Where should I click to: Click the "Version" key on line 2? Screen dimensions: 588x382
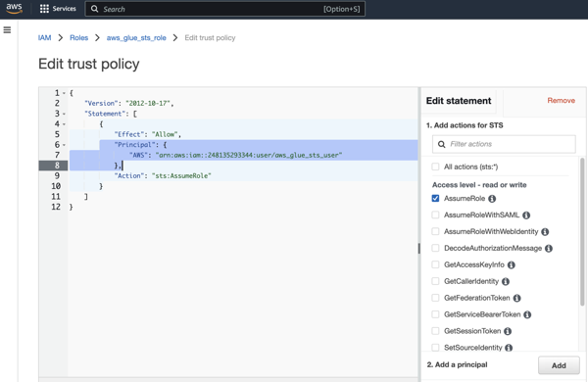point(101,104)
